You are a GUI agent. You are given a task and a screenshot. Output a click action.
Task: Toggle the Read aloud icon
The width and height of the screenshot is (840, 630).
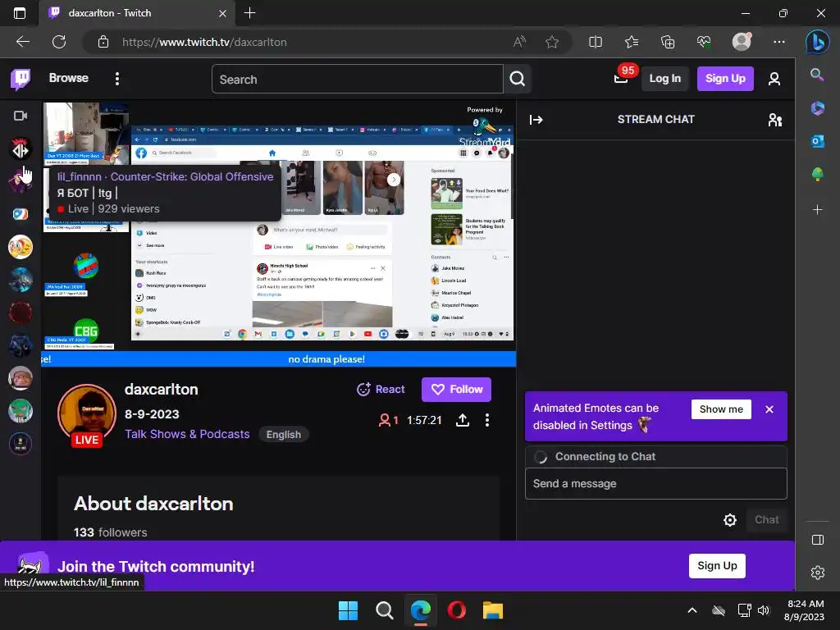pos(518,42)
